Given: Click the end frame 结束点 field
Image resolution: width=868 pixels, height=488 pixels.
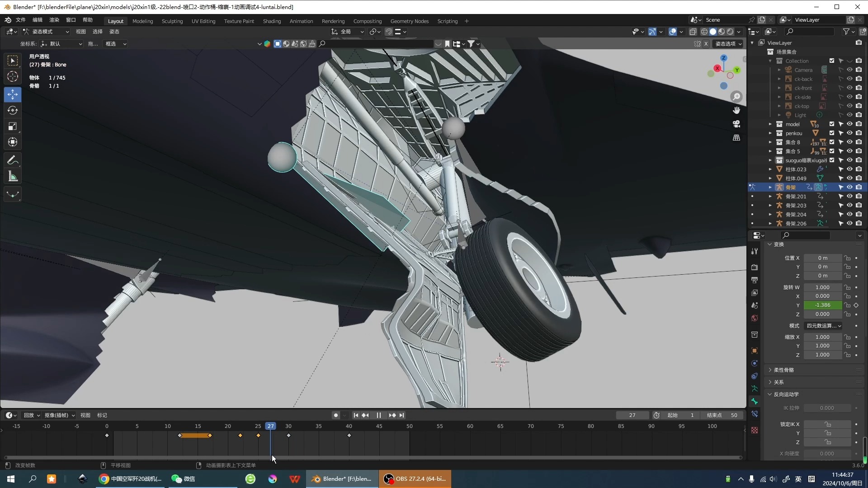Looking at the screenshot, I should (x=722, y=415).
